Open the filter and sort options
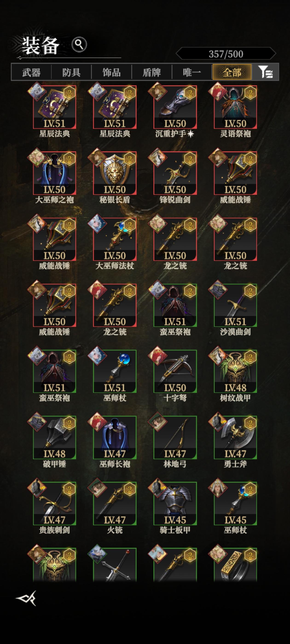 point(265,72)
